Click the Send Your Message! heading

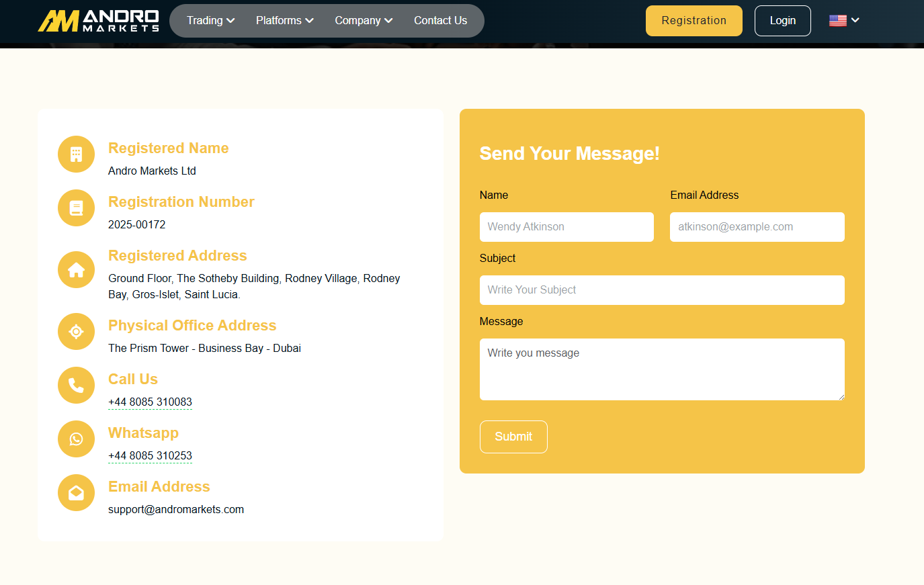pos(569,153)
